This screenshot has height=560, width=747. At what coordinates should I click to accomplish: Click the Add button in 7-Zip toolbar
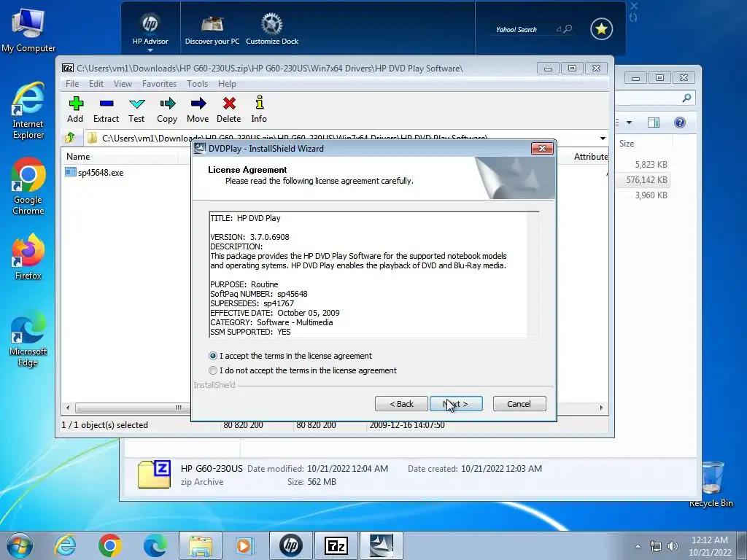tap(75, 109)
